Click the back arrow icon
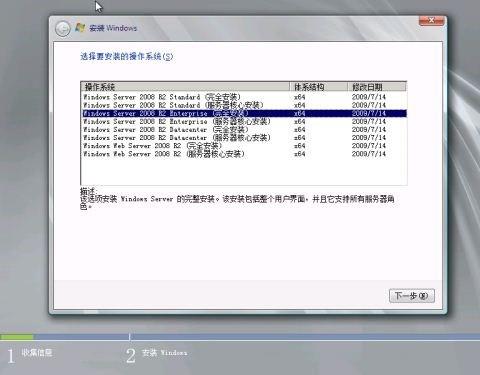This screenshot has width=480, height=375. click(62, 29)
